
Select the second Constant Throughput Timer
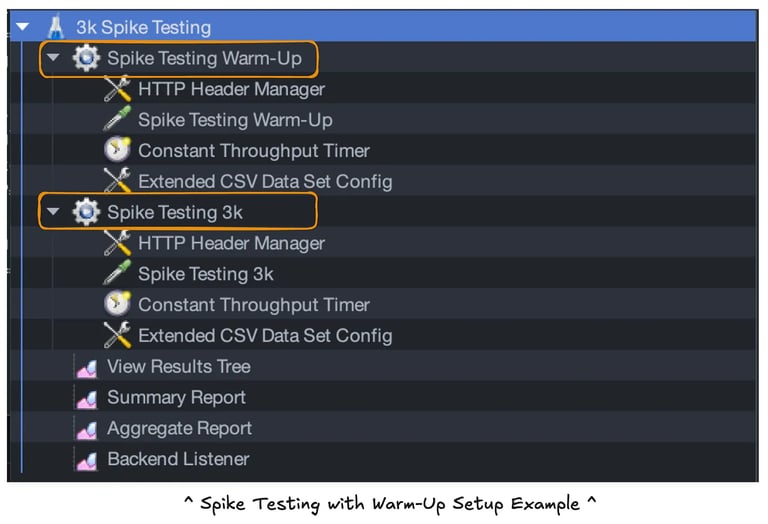(253, 305)
